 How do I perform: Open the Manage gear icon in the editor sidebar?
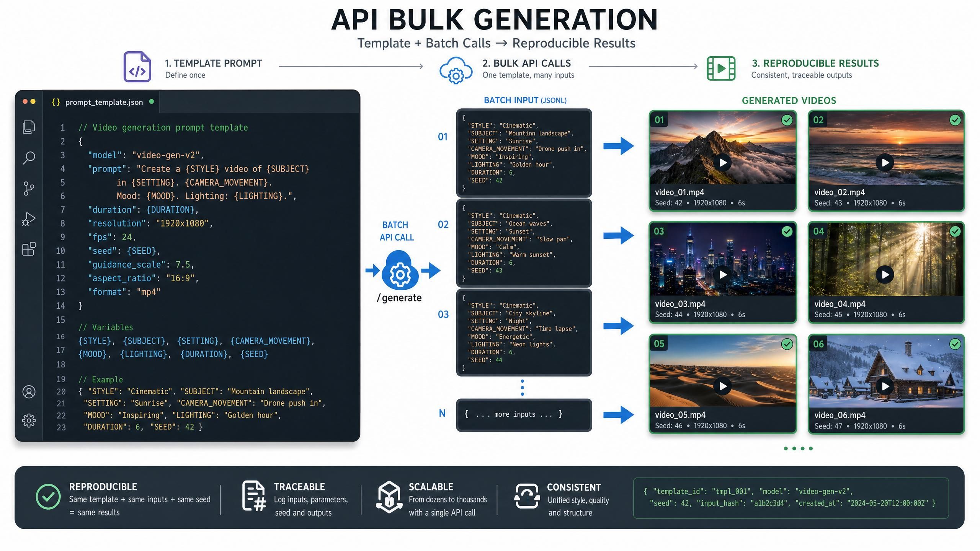(29, 421)
